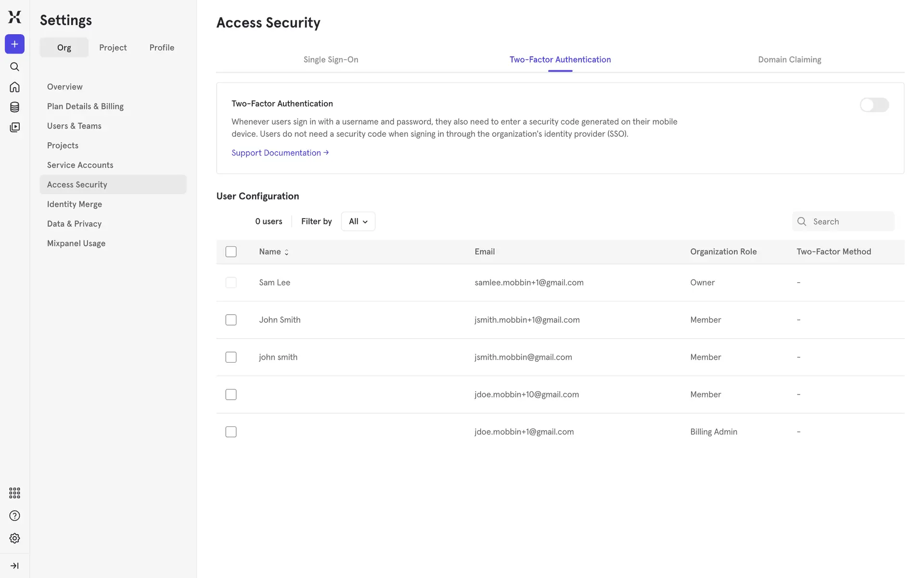Click the user Search input field
This screenshot has width=924, height=578.
[x=850, y=222]
